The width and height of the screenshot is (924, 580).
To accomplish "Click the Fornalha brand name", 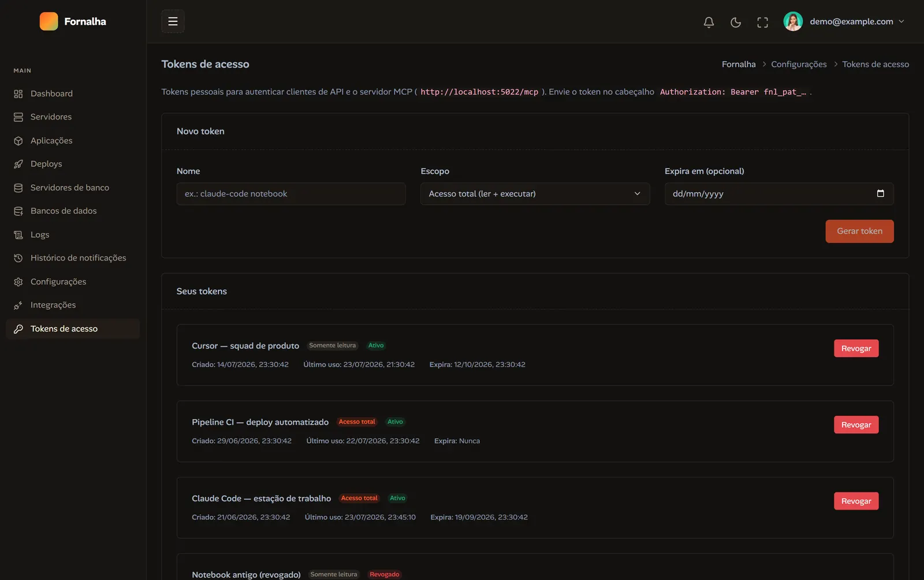I will [85, 21].
